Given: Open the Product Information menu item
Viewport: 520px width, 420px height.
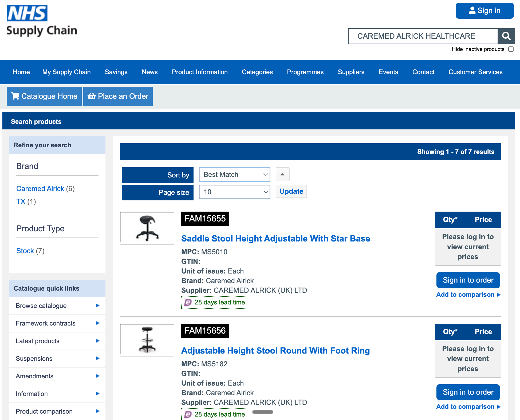Looking at the screenshot, I should pyautogui.click(x=199, y=72).
